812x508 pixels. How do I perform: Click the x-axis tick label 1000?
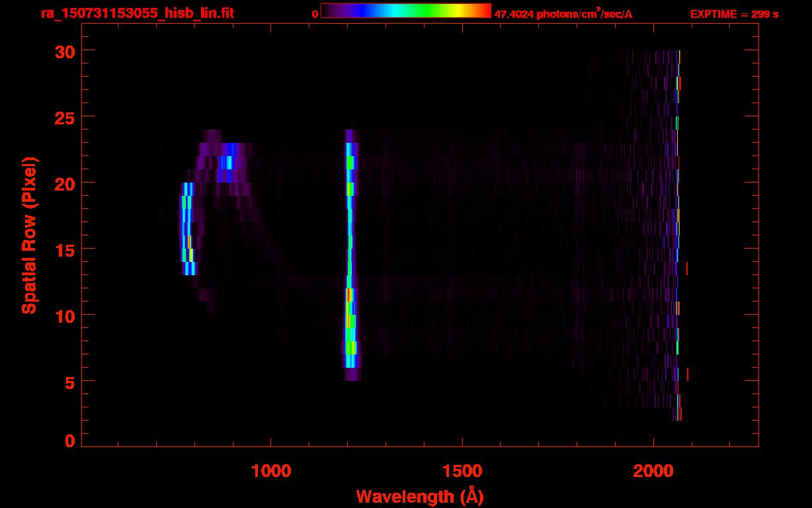point(271,470)
